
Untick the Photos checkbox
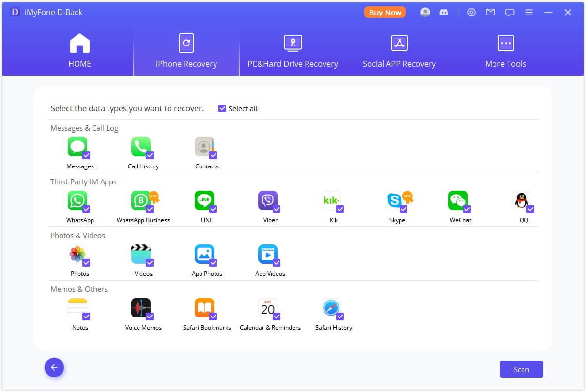point(86,263)
